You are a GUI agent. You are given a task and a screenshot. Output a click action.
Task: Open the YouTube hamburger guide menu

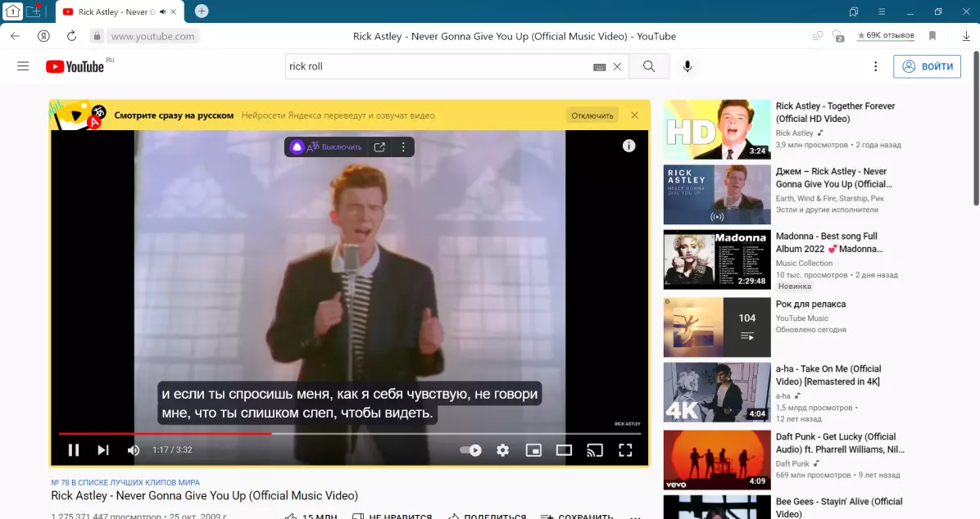pos(23,66)
